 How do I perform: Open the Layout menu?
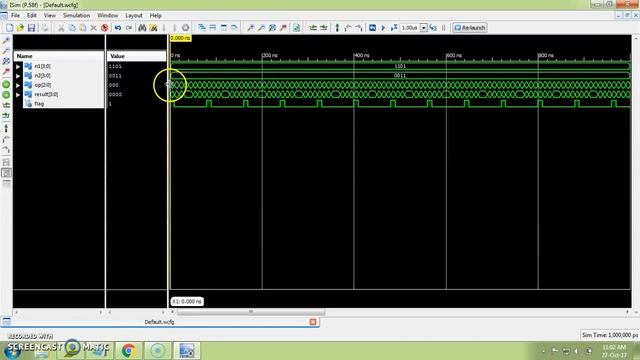[134, 15]
